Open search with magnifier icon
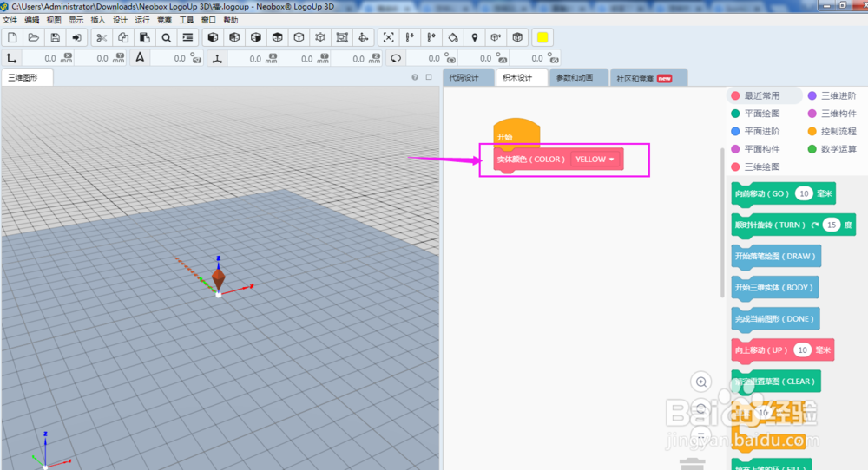This screenshot has height=470, width=868. pyautogui.click(x=166, y=37)
